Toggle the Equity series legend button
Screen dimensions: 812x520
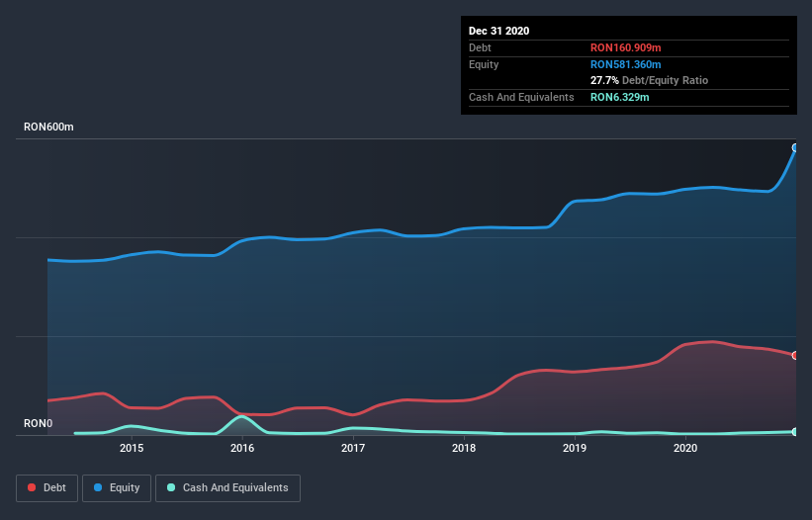click(117, 488)
